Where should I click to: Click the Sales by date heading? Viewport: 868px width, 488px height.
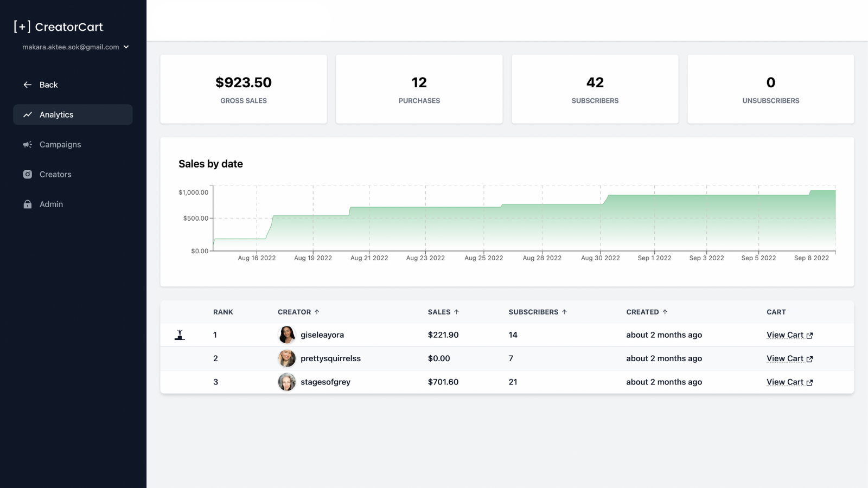pyautogui.click(x=210, y=164)
